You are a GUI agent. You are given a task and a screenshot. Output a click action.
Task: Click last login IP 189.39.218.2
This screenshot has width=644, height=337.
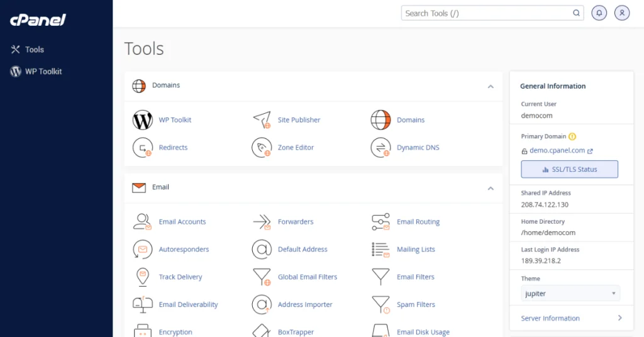[541, 261]
